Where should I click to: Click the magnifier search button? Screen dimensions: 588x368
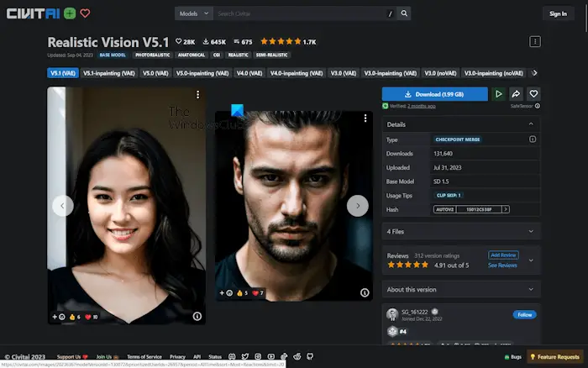404,13
